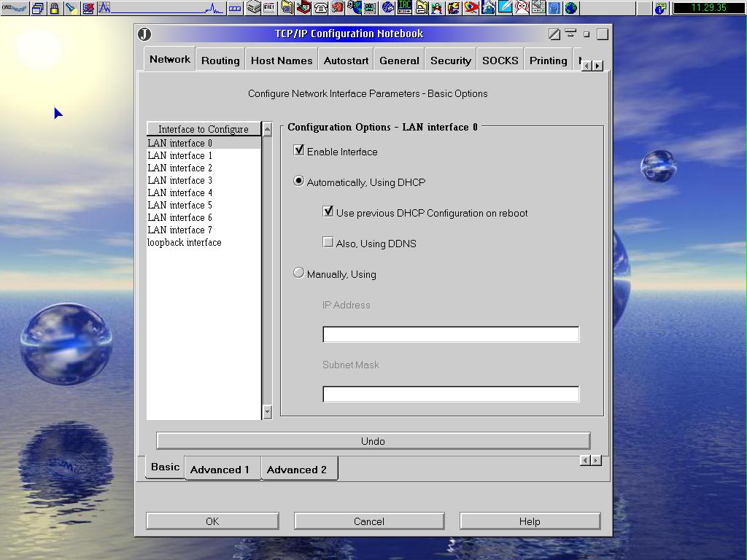Toggle the Enable Interface checkbox
The height and width of the screenshot is (560, 747).
[299, 151]
